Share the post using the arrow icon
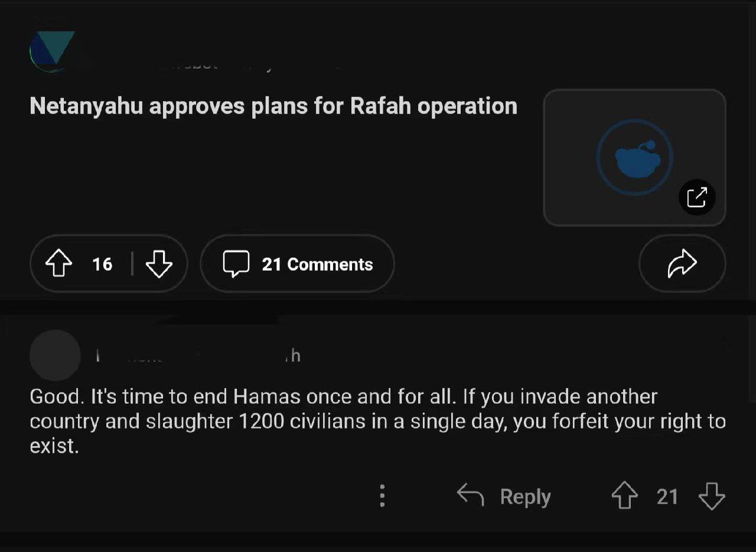The height and width of the screenshot is (552, 756). 682,264
